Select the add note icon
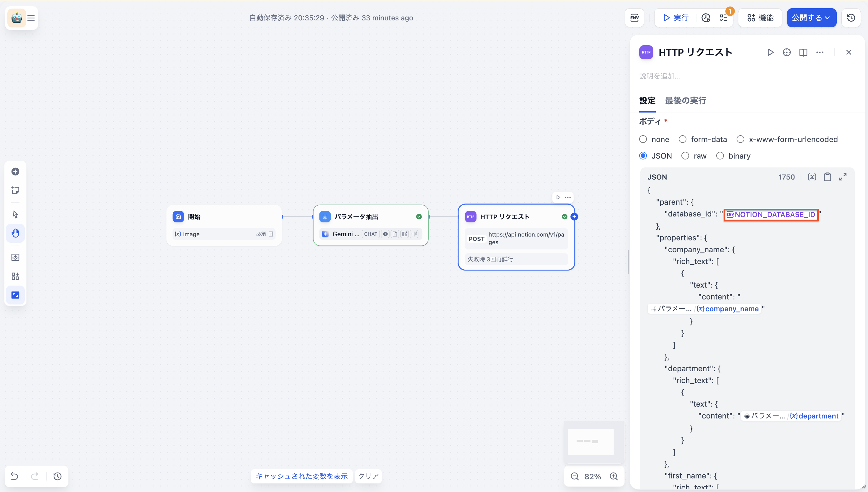The height and width of the screenshot is (492, 868). [15, 190]
